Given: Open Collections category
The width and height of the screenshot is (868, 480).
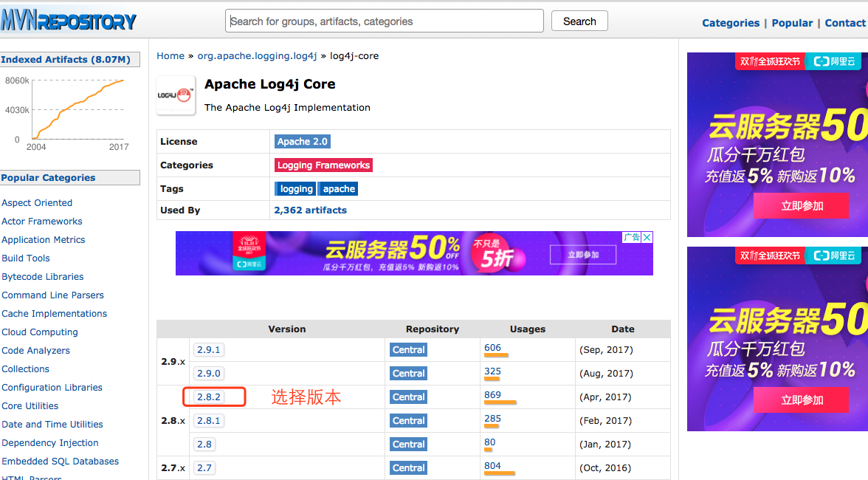Looking at the screenshot, I should (25, 368).
